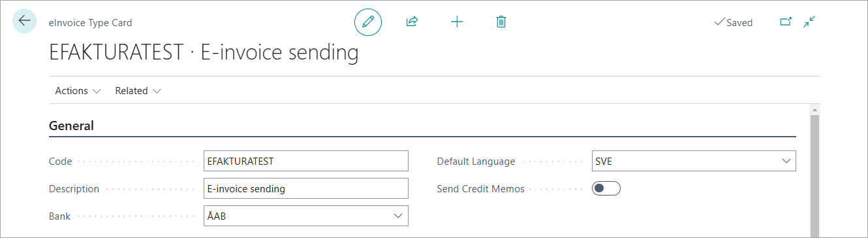Screen dimensions: 868x238
Task: Collapse page with the diagonal arrows icon
Action: pyautogui.click(x=809, y=22)
